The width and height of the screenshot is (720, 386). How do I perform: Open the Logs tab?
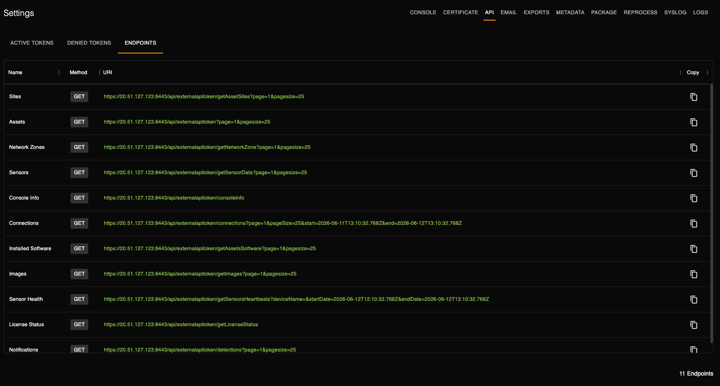pos(700,12)
